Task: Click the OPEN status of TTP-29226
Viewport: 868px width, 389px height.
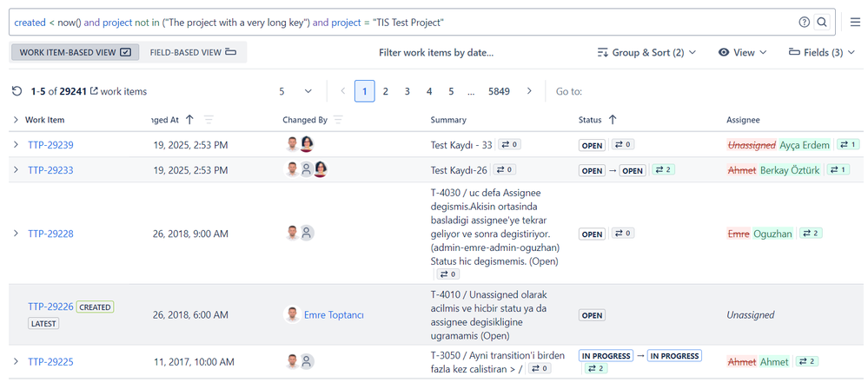Action: (x=593, y=315)
